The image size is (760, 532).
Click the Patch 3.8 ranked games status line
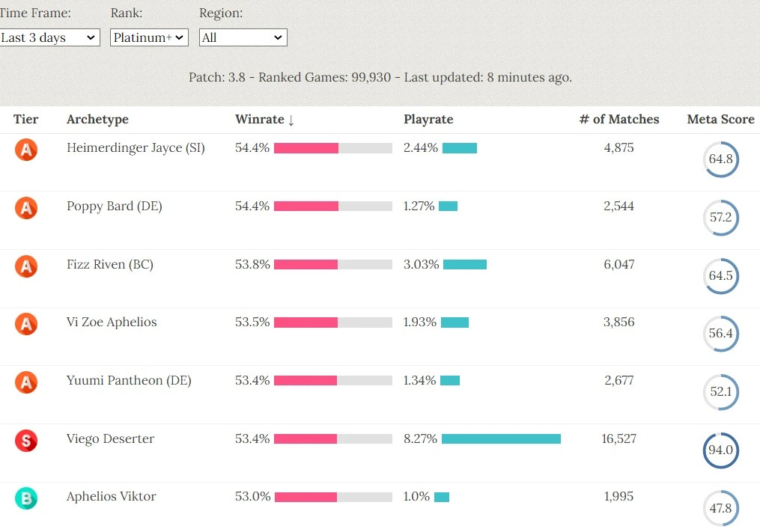click(380, 78)
